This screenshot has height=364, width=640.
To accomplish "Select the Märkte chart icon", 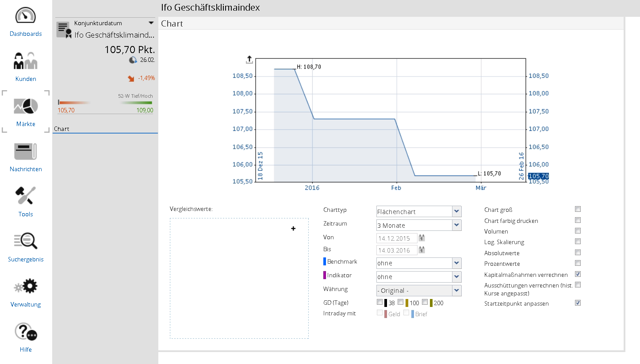I will pyautogui.click(x=26, y=106).
